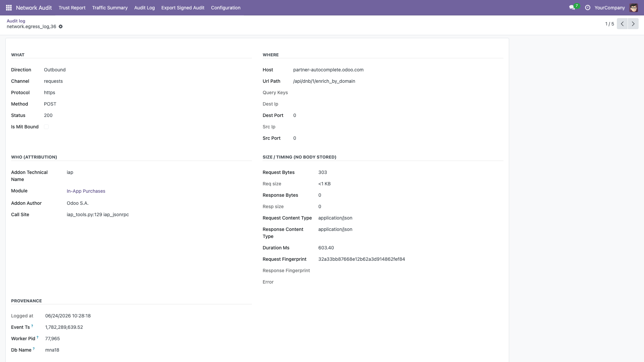Click the https protocol value
This screenshot has width=644, height=362.
49,93
